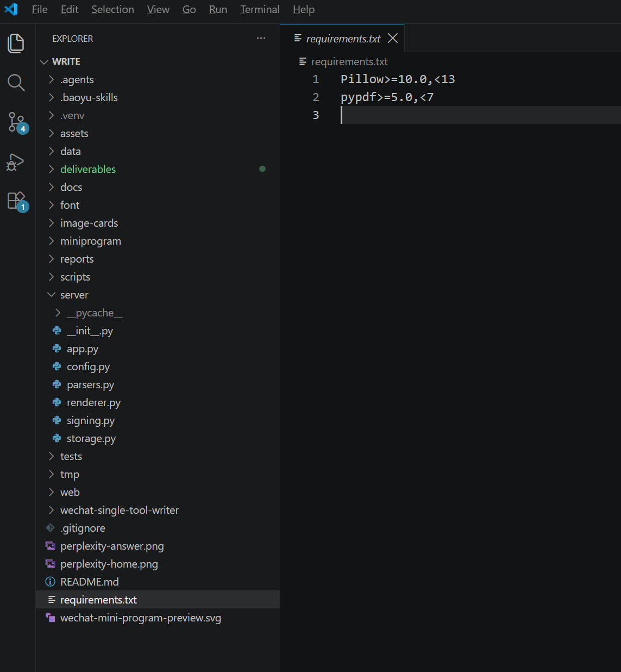Open the Search view in activity bar
Image resolution: width=621 pixels, height=672 pixels.
tap(16, 83)
